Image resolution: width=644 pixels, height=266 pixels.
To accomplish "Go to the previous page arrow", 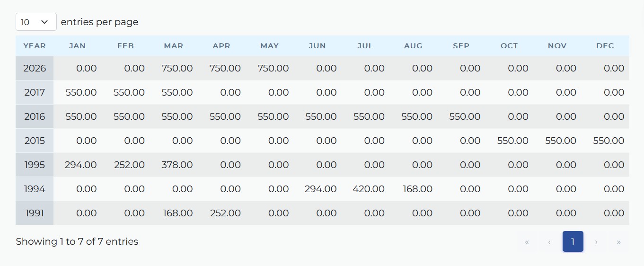I will click(x=549, y=242).
